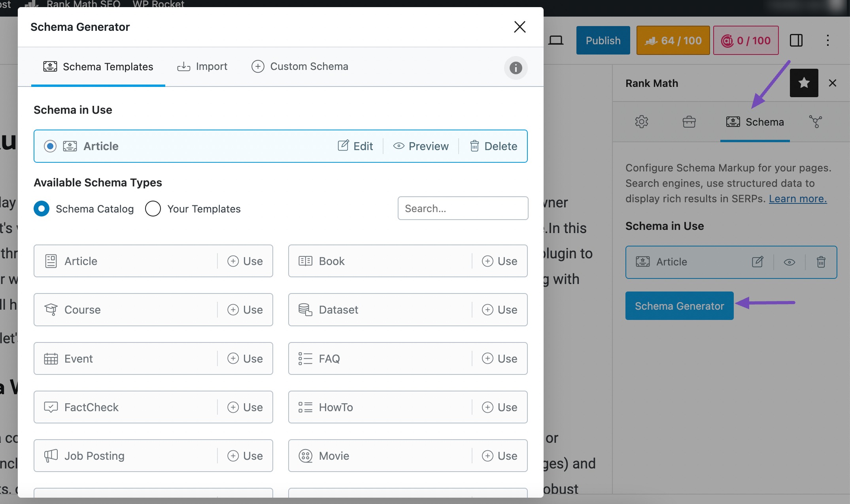
Task: Open the Custom Schema tab
Action: pyautogui.click(x=300, y=66)
